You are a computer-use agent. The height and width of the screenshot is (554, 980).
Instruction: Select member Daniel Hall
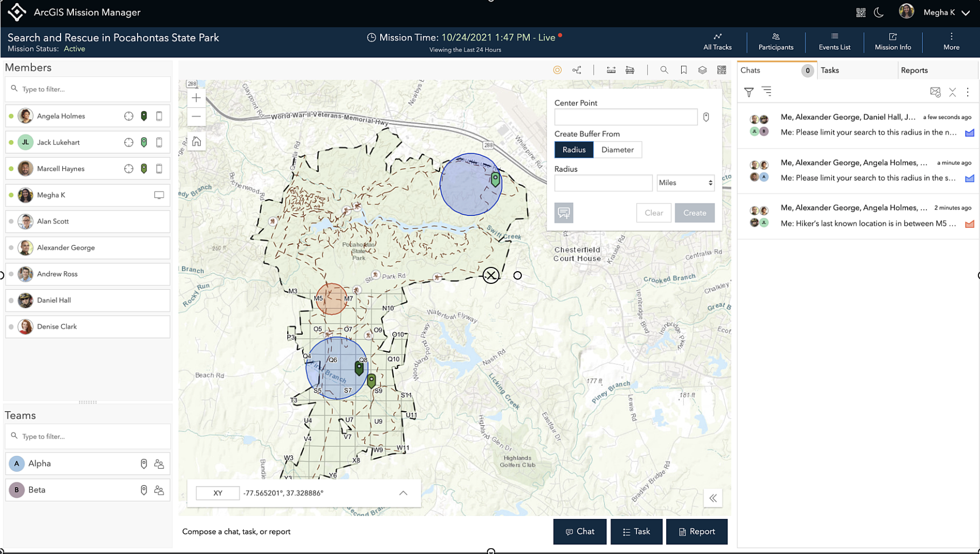(88, 300)
